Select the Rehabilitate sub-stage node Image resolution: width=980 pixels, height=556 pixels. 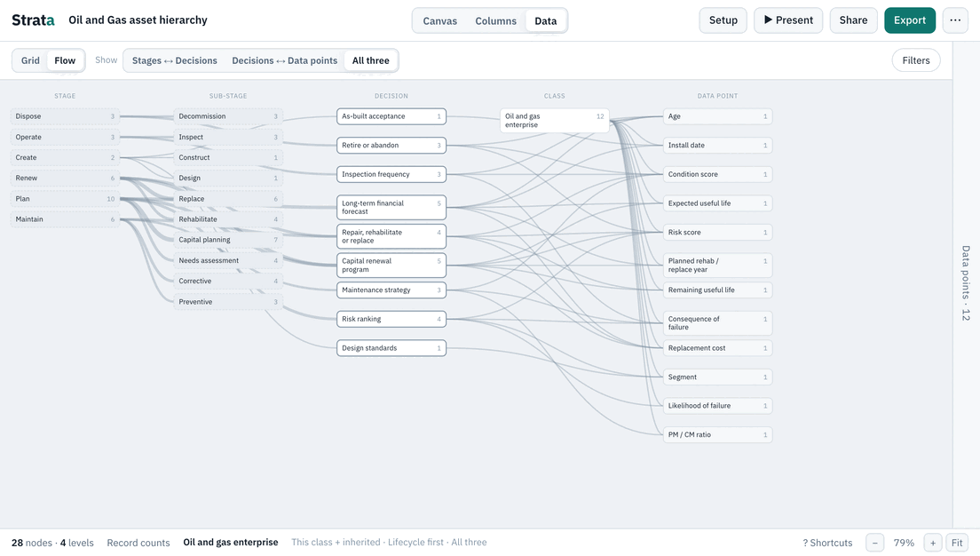point(228,219)
